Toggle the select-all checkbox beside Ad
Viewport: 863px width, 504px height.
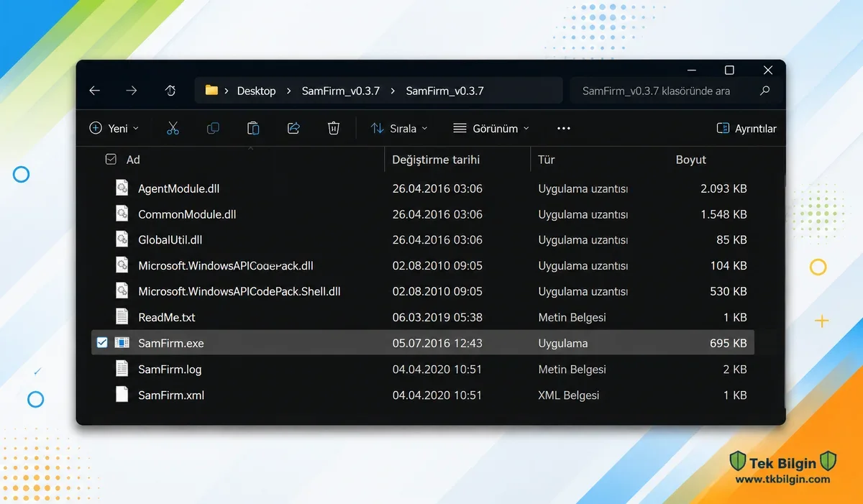pyautogui.click(x=111, y=160)
